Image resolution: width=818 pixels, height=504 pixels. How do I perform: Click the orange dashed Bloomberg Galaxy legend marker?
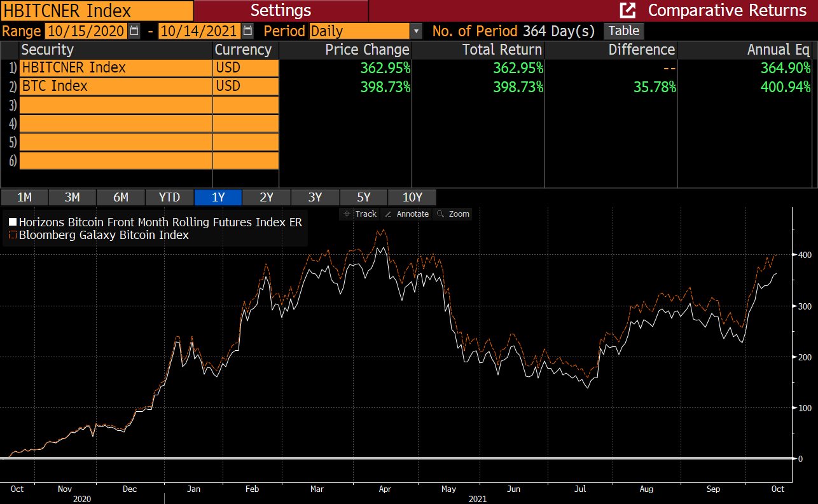pos(12,235)
